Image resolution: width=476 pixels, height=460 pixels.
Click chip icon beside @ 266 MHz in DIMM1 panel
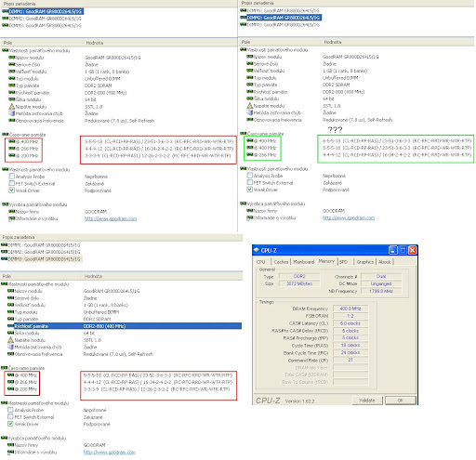(x=12, y=149)
